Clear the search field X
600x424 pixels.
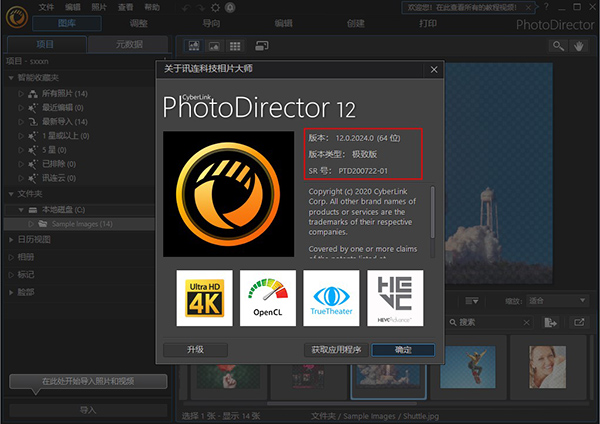[x=527, y=323]
